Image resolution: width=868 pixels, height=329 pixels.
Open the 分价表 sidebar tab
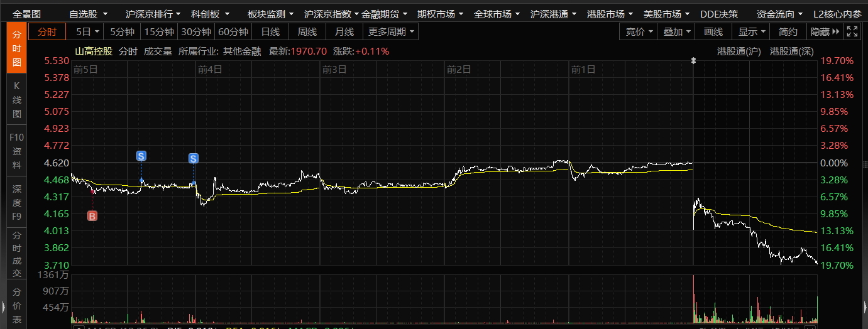click(x=17, y=305)
